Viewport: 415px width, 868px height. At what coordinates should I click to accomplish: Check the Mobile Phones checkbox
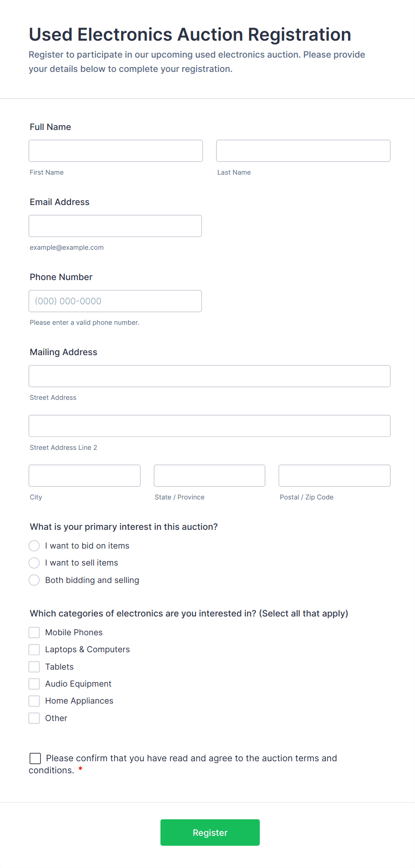click(34, 633)
